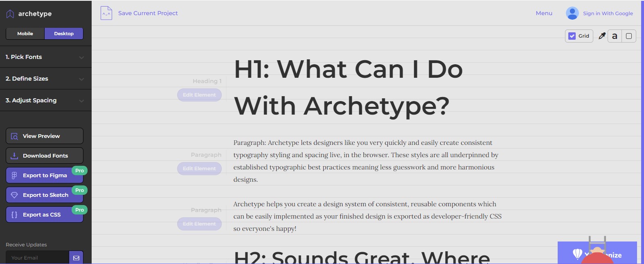Click the Sketch diamond icon
The height and width of the screenshot is (264, 644).
(14, 195)
